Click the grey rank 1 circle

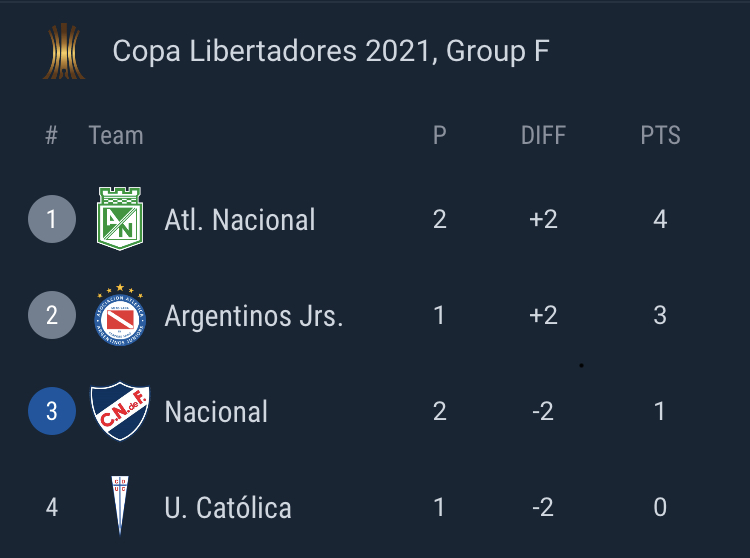[x=52, y=219]
